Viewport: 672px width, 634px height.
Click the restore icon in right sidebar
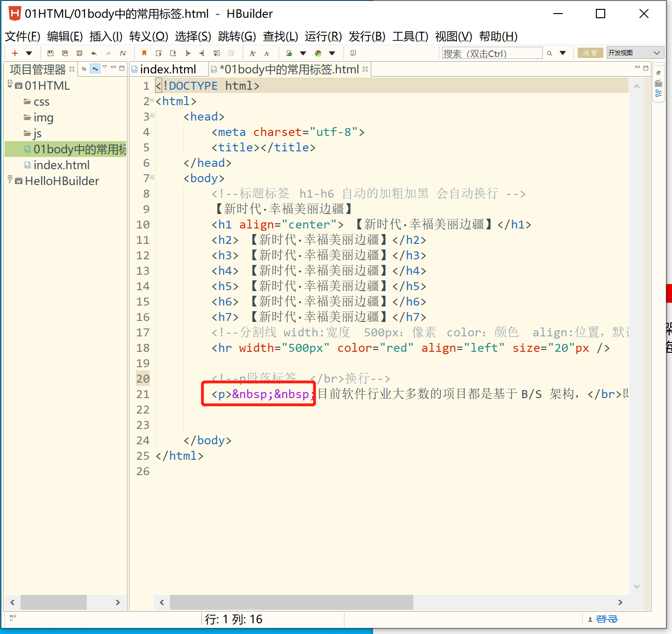click(658, 73)
